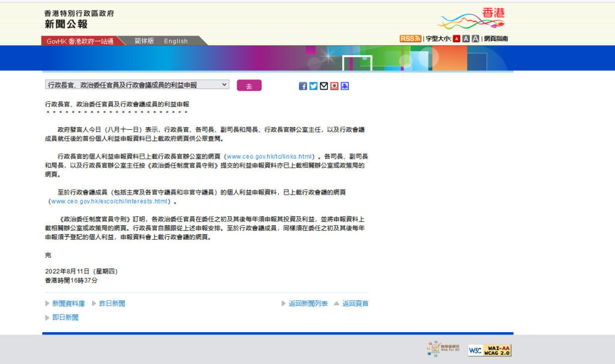
Task: Switch to 简体版 simplified Chinese tab
Action: [x=144, y=41]
